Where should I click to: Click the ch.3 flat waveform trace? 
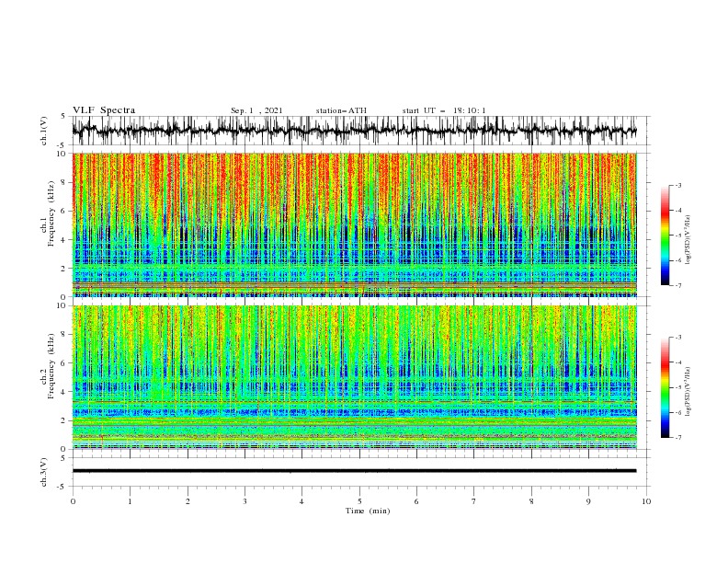coord(354,471)
